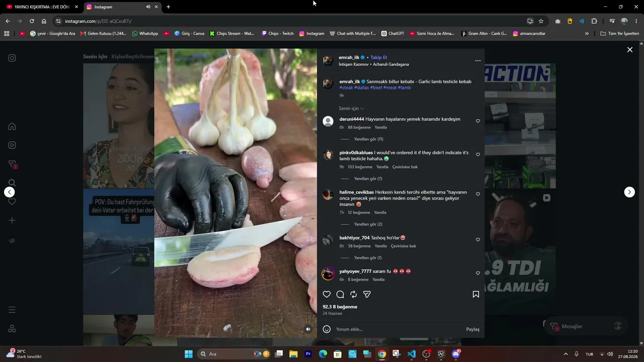644x362 pixels.
Task: Open the 'Chips - Twitch' bookmark
Action: (x=277, y=34)
